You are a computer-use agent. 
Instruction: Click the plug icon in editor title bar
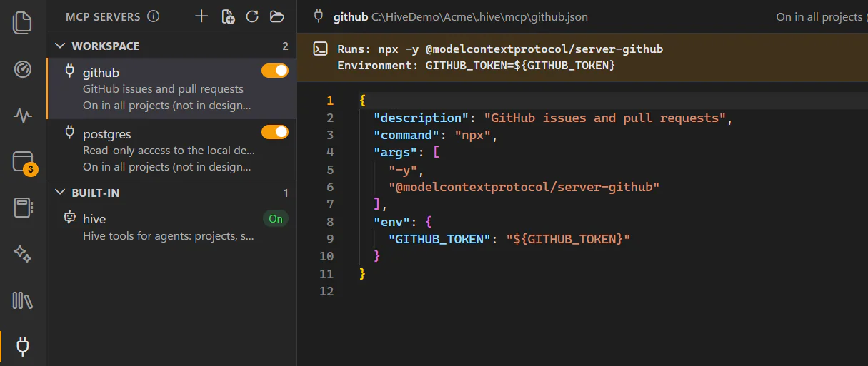pos(319,16)
